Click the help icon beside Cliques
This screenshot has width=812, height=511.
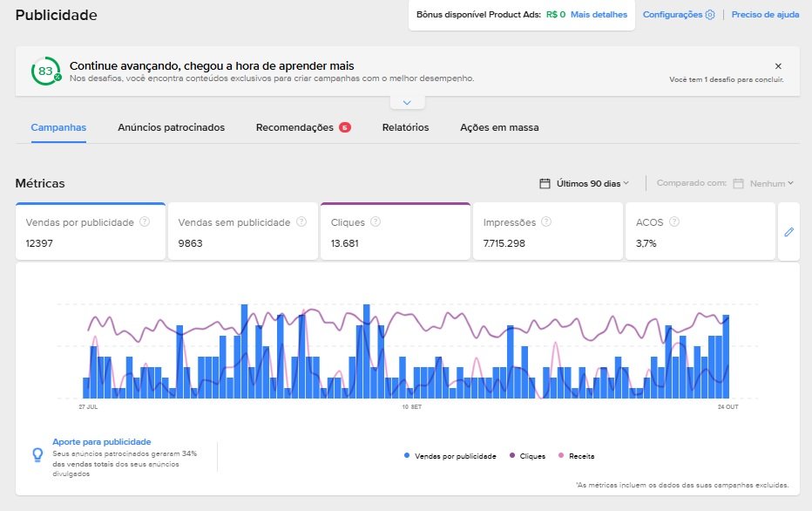point(376,222)
